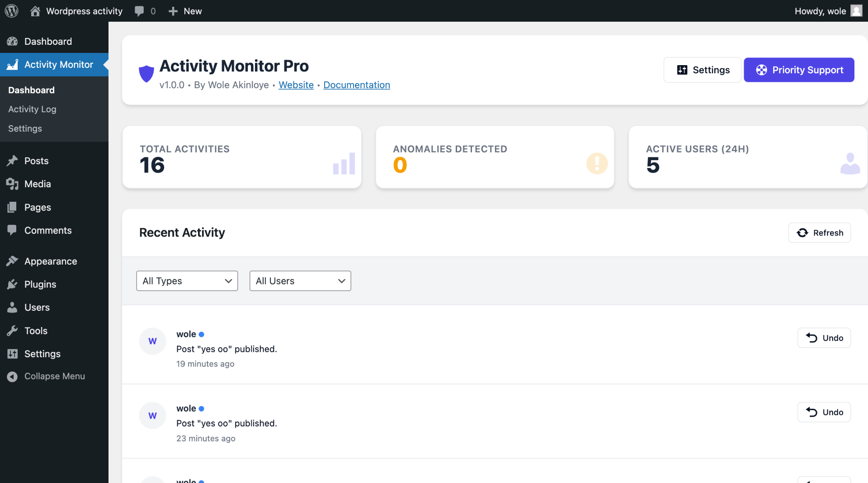Click the Media icon in sidebar
The image size is (868, 483).
pyautogui.click(x=12, y=184)
